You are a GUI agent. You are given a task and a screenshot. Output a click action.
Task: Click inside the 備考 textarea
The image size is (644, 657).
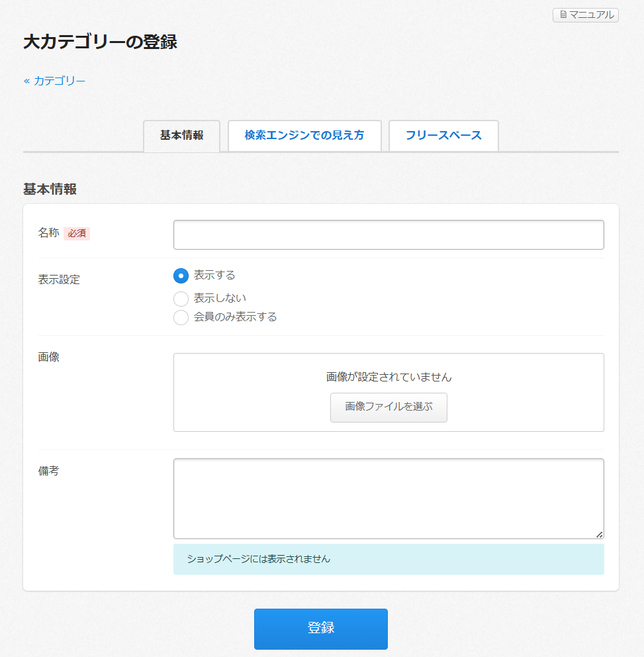tap(389, 498)
